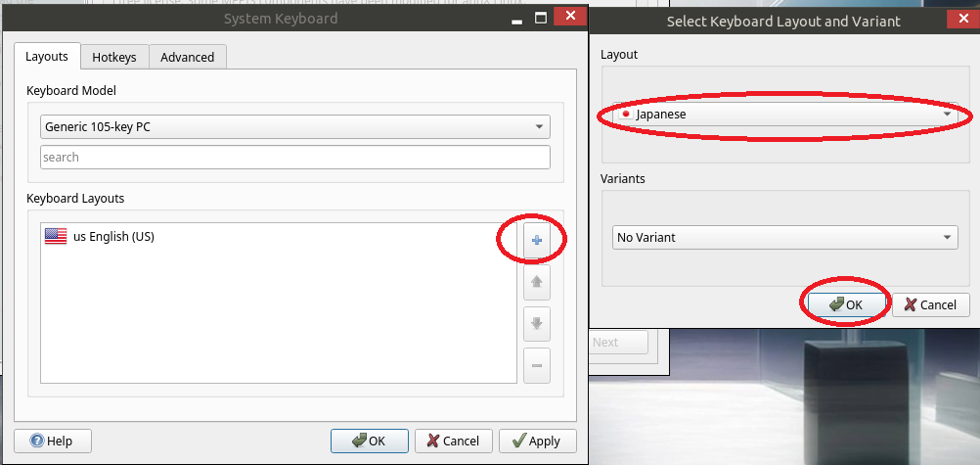This screenshot has width=980, height=465.
Task: Click OK in System Keyboard window
Action: [369, 441]
